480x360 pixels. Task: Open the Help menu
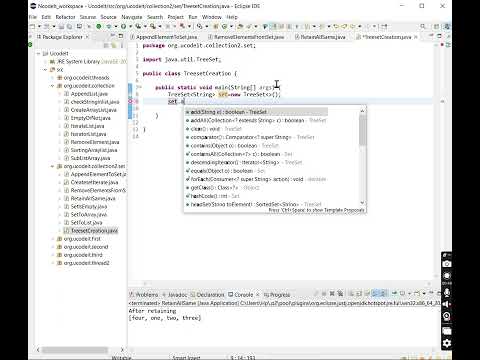232,17
